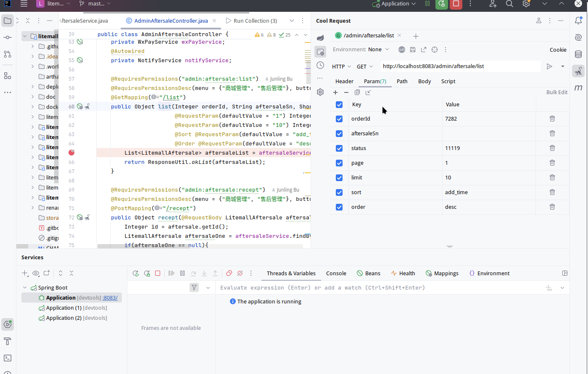
Task: Open the Beans tab
Action: (369, 273)
